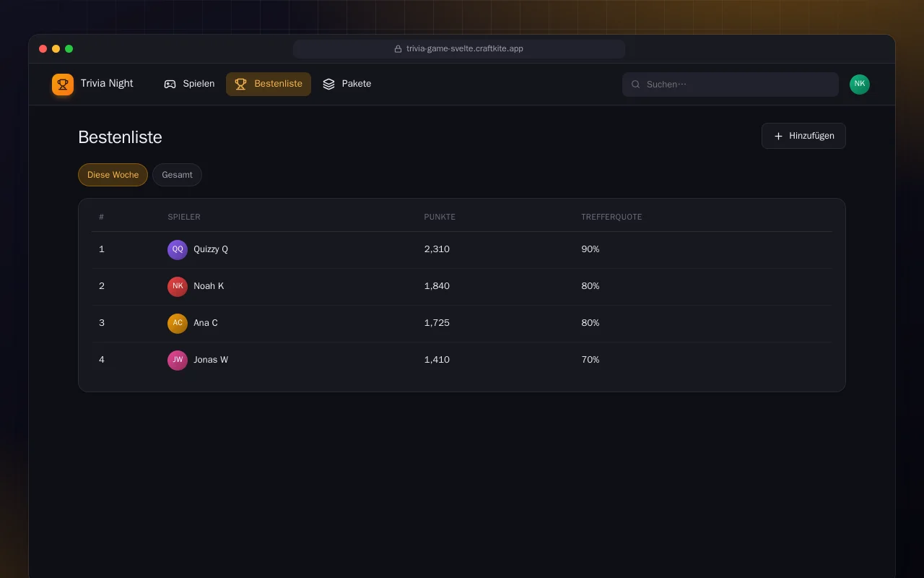Click the gamepad icon next to Spielen
The width and height of the screenshot is (924, 578).
pos(170,84)
